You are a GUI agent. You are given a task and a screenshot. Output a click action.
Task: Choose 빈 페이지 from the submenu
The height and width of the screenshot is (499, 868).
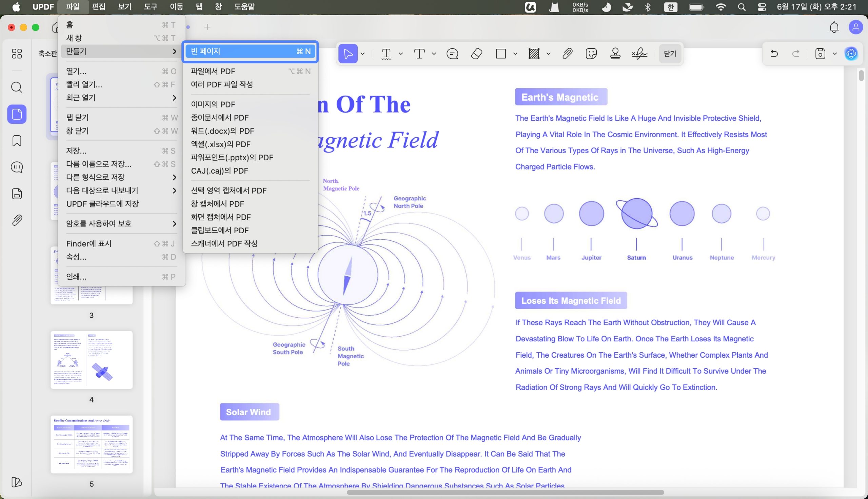coord(251,52)
